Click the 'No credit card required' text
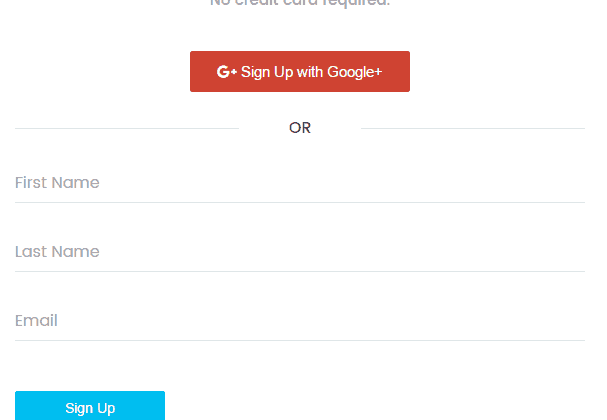Viewport: 607px width, 420px height. 300,3
